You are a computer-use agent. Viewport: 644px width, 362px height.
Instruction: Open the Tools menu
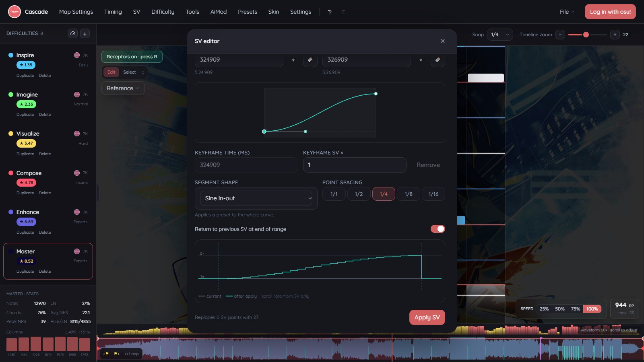click(192, 12)
